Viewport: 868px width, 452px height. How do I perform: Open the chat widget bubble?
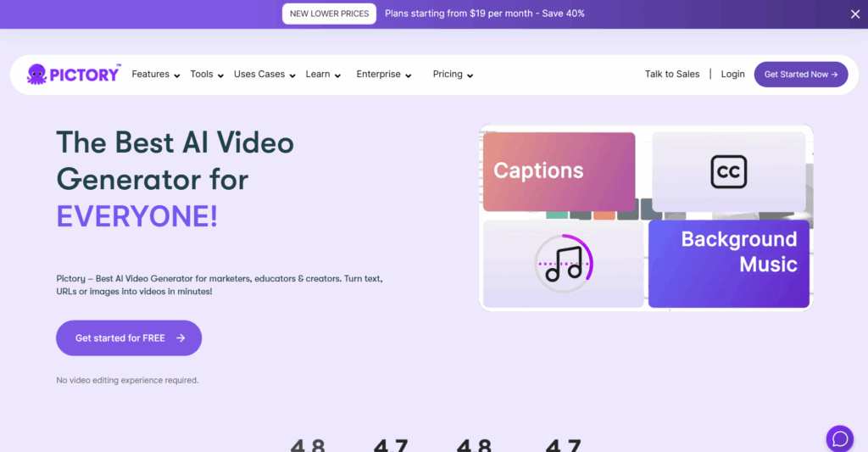tap(840, 438)
